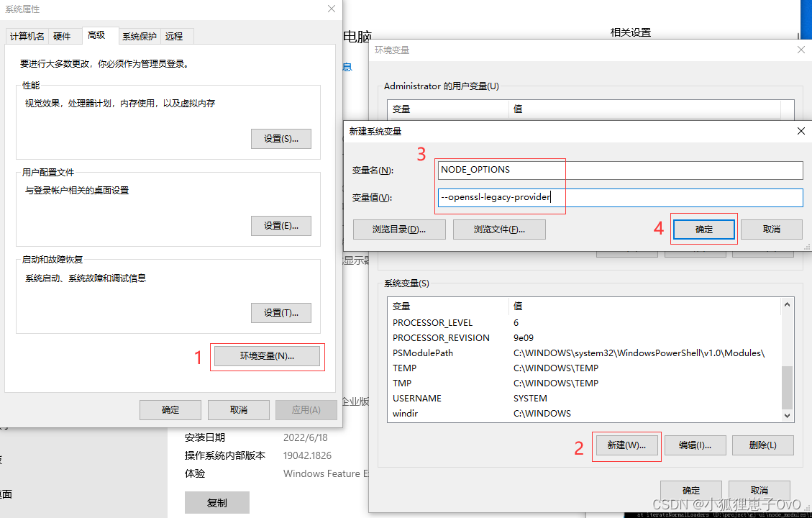
Task: Open user profiles 设置(E)... button
Action: click(281, 226)
